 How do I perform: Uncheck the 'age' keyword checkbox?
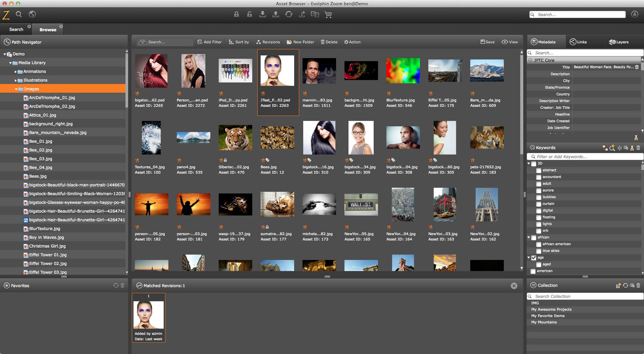(534, 258)
